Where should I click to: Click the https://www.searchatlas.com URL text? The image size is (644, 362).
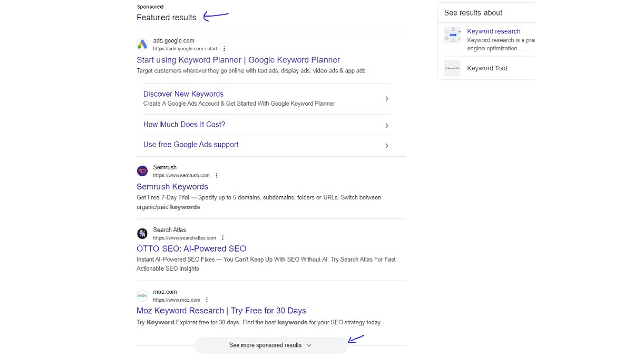point(185,238)
